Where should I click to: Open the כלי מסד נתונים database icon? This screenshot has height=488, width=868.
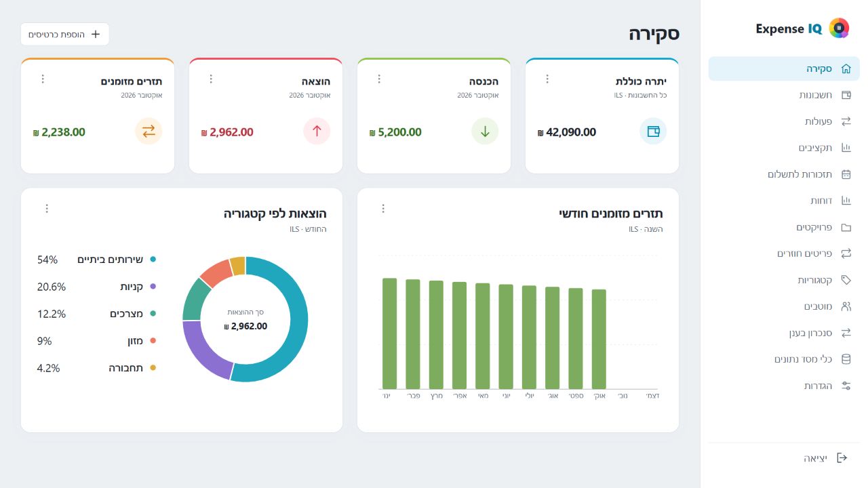[x=846, y=359]
